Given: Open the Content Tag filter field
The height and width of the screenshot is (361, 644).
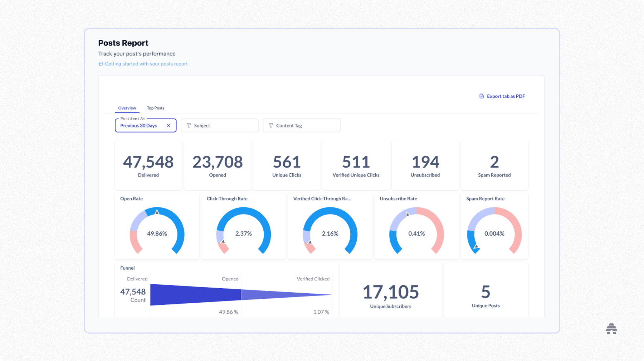Looking at the screenshot, I should tap(302, 125).
